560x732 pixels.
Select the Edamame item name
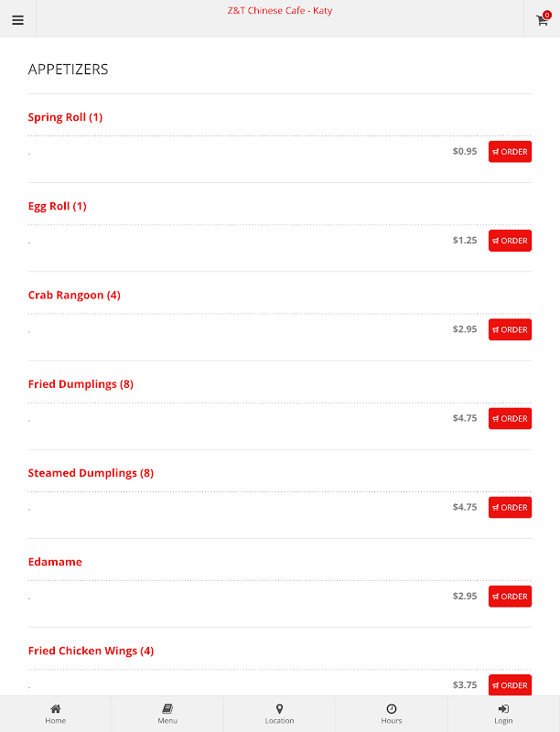pos(55,562)
